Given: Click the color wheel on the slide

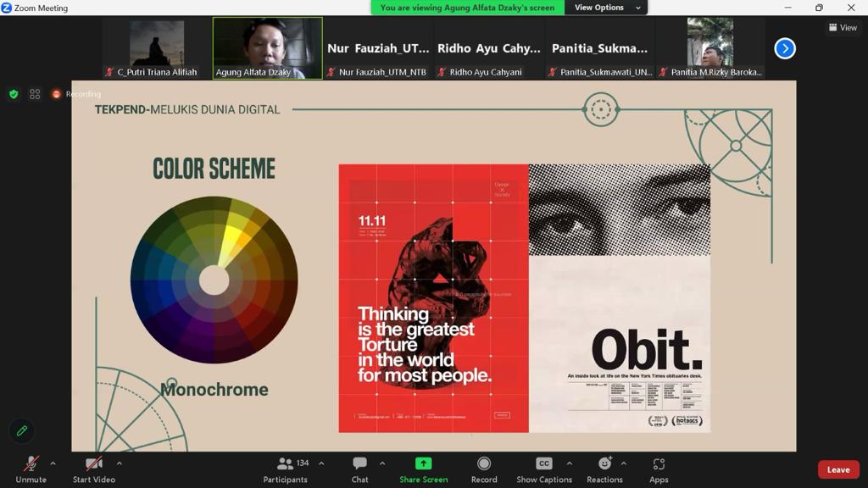Looking at the screenshot, I should click(214, 280).
